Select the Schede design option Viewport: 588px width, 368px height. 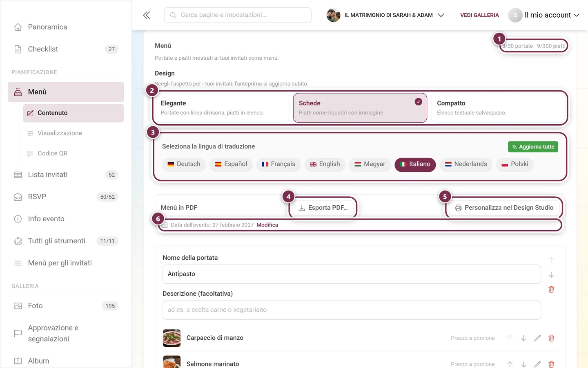click(x=360, y=108)
